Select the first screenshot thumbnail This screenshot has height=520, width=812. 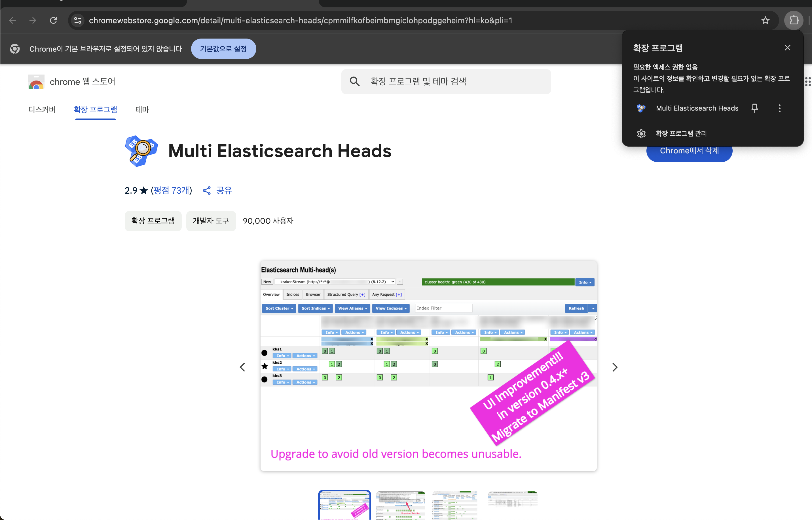click(344, 505)
